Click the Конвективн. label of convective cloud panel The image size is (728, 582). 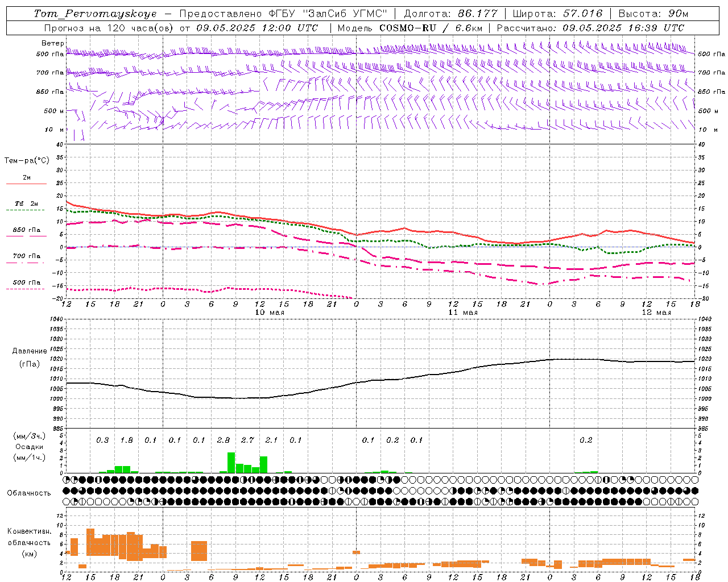click(x=30, y=531)
